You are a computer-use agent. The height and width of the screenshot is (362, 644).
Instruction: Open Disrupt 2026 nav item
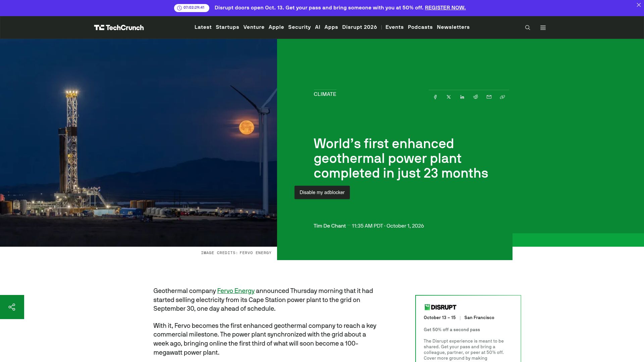(x=360, y=27)
